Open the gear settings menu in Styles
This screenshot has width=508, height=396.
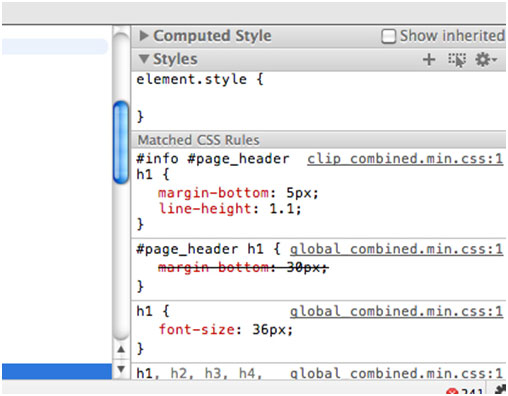click(483, 60)
